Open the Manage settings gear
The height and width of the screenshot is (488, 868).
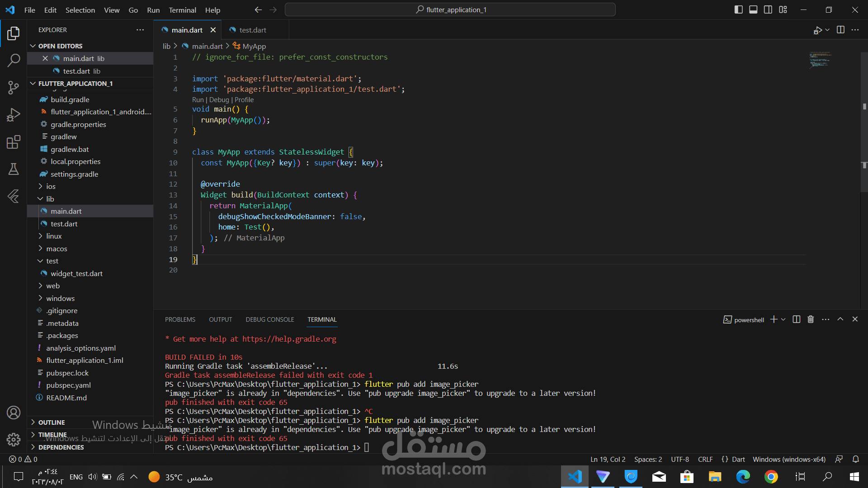pyautogui.click(x=14, y=439)
